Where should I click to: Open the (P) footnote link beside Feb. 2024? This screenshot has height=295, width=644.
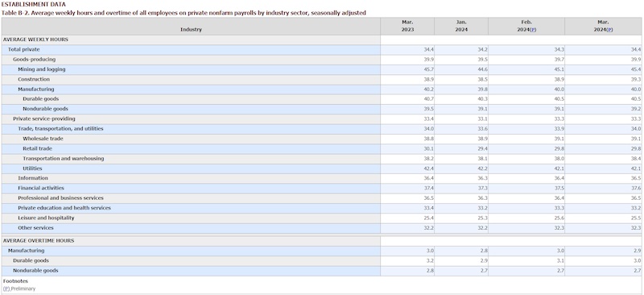[x=533, y=30]
